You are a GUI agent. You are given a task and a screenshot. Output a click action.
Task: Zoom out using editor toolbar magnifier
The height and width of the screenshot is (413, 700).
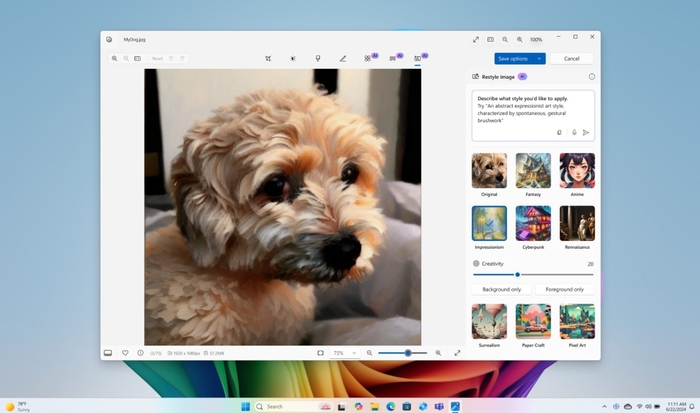pos(126,58)
